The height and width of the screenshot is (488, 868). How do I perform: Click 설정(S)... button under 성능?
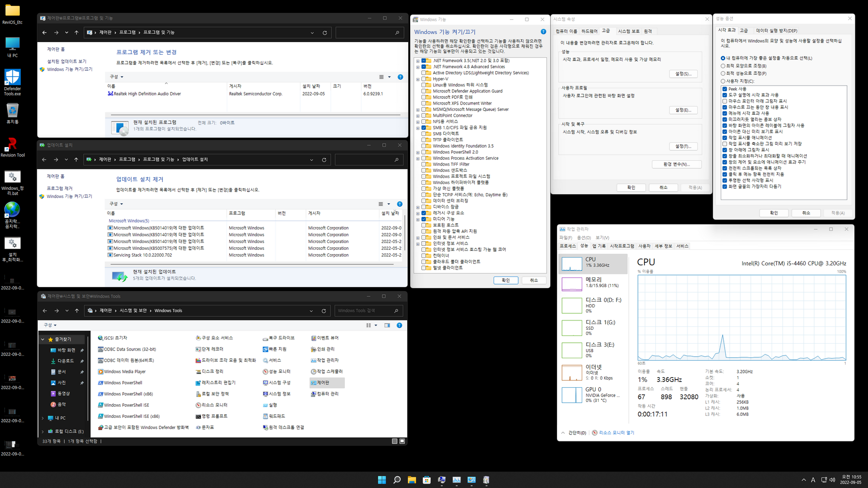(683, 74)
